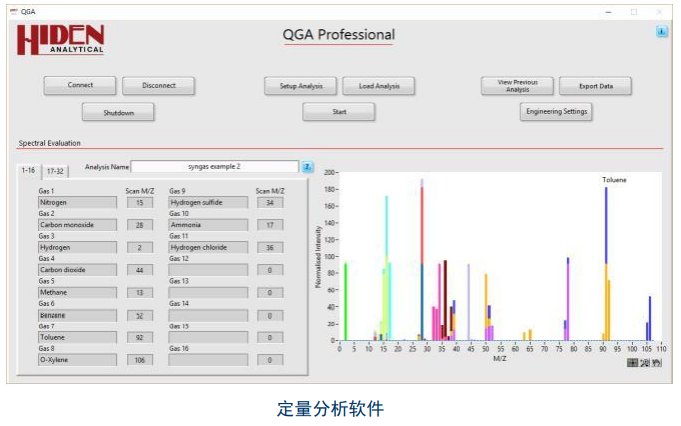Click the help icon beside Analysis Name
Image resolution: width=681 pixels, height=426 pixels.
click(x=308, y=167)
